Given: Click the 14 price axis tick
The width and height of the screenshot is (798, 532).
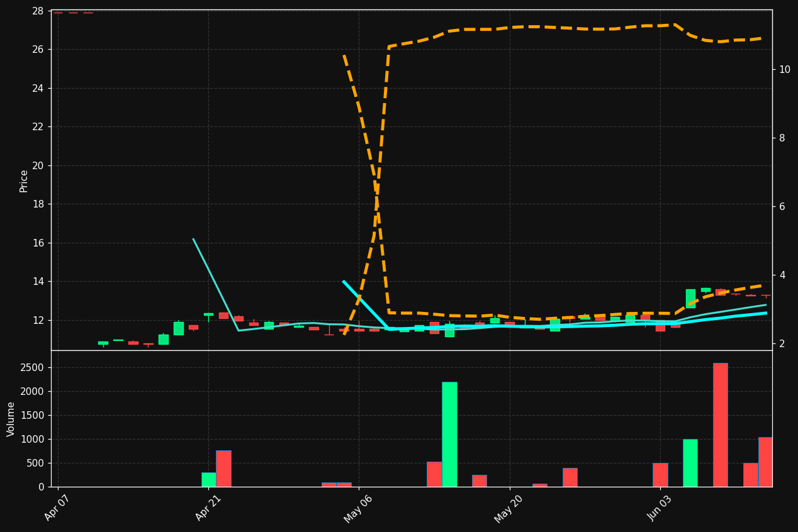Looking at the screenshot, I should pyautogui.click(x=37, y=282).
